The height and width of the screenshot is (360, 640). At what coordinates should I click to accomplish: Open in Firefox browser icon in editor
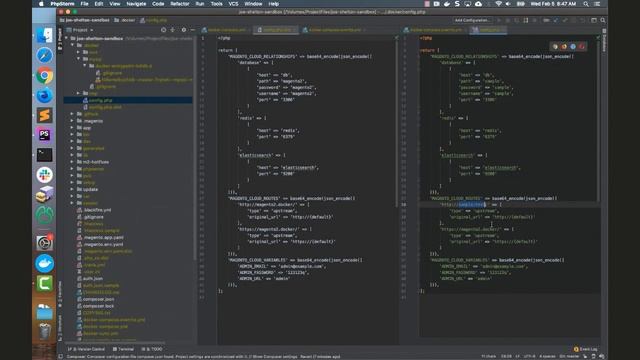click(564, 47)
